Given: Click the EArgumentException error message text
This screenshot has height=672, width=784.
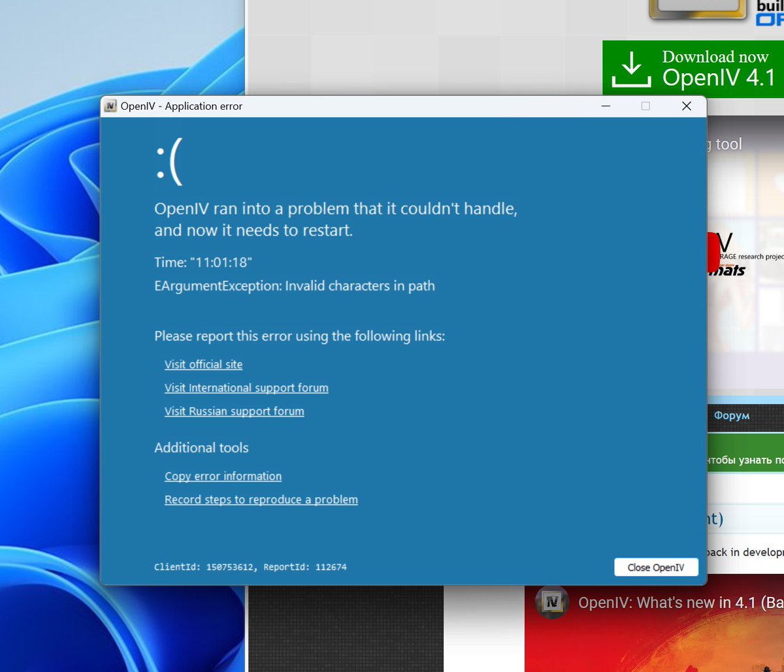Looking at the screenshot, I should [295, 286].
